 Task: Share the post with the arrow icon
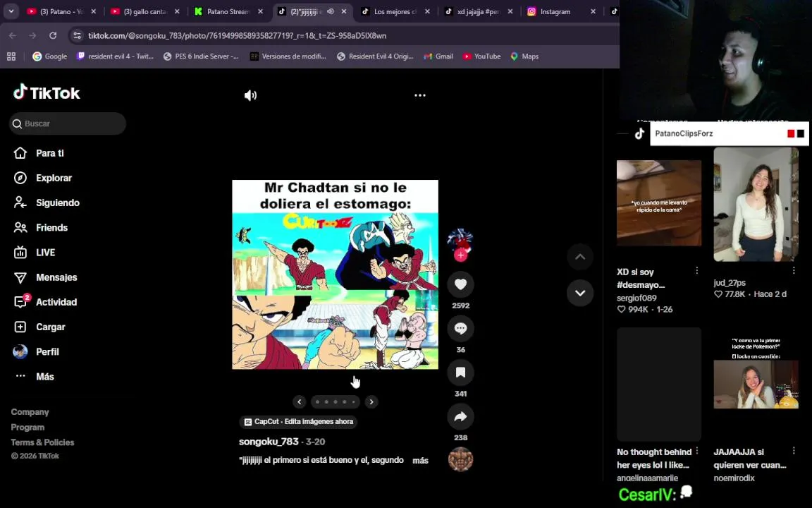(x=460, y=416)
